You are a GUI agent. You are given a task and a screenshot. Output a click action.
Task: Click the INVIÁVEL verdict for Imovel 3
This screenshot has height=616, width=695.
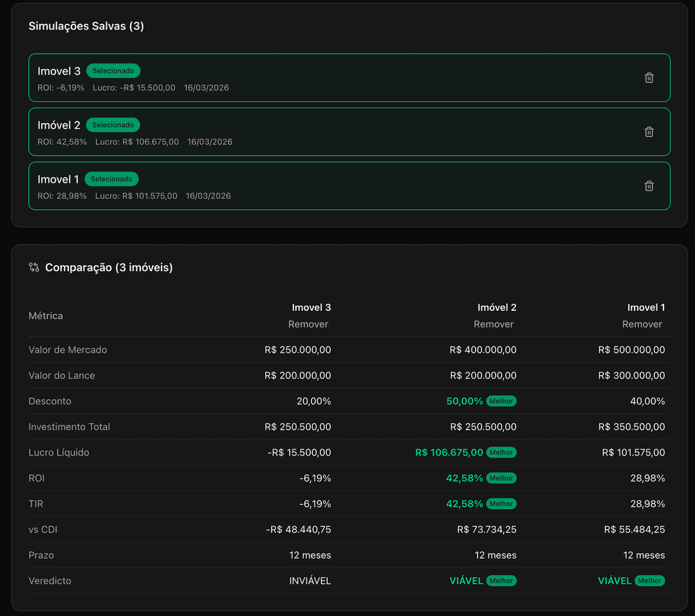coord(310,581)
